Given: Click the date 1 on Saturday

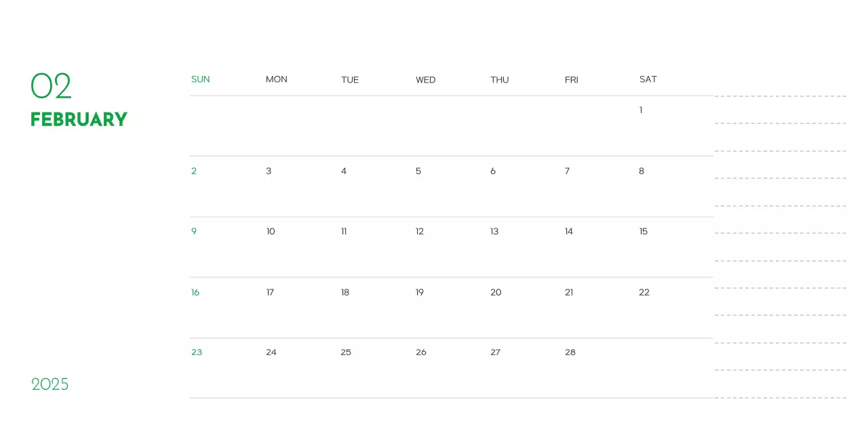Looking at the screenshot, I should click(x=641, y=110).
